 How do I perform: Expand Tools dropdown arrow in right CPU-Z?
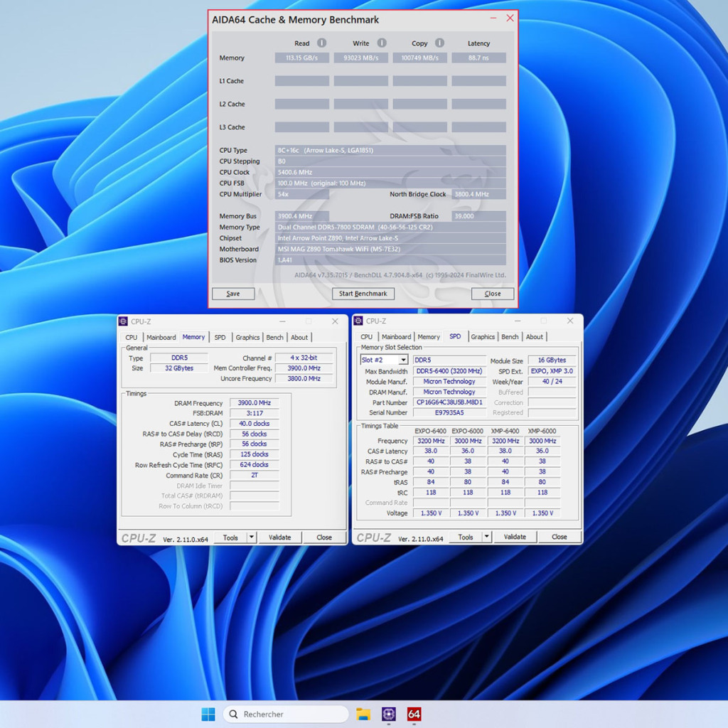pyautogui.click(x=486, y=537)
